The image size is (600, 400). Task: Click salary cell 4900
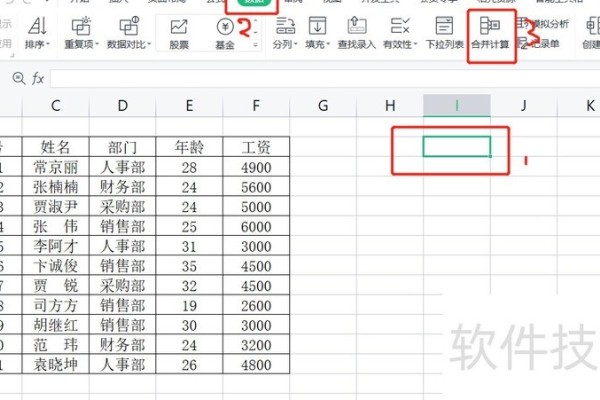pyautogui.click(x=256, y=167)
